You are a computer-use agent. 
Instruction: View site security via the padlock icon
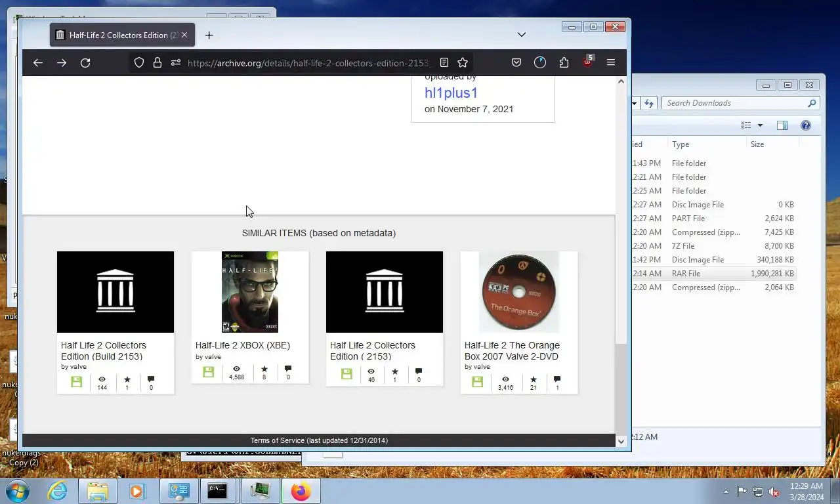(x=157, y=63)
